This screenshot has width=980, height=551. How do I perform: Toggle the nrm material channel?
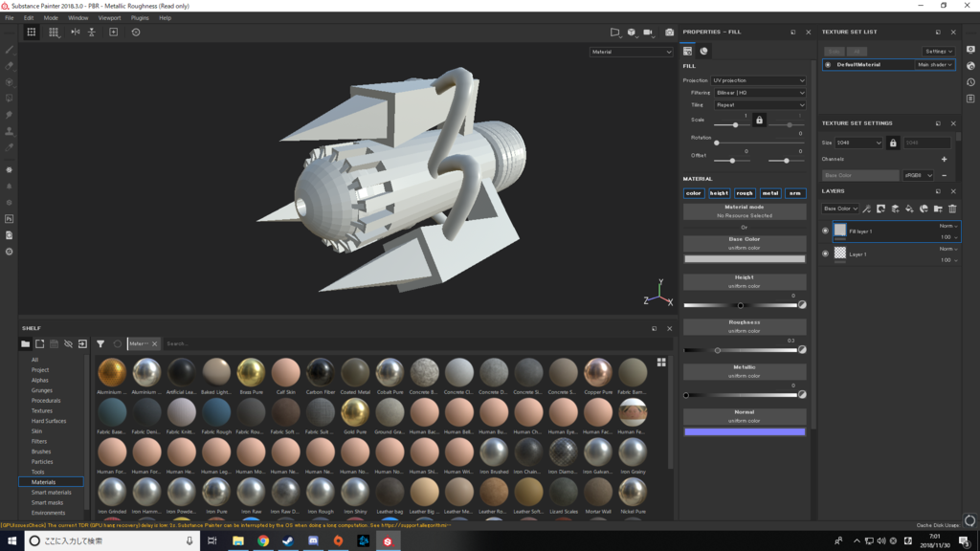[x=795, y=193]
